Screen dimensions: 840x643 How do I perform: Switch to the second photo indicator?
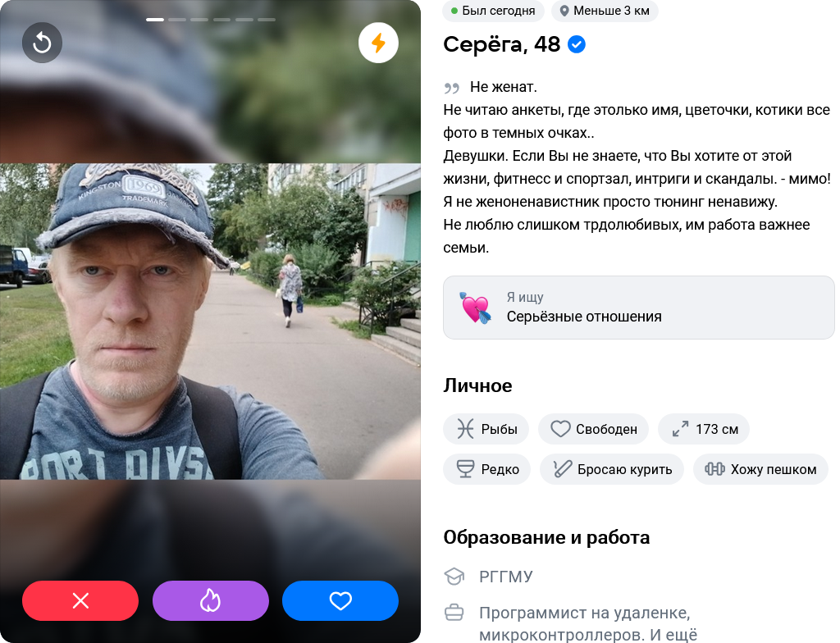click(177, 20)
